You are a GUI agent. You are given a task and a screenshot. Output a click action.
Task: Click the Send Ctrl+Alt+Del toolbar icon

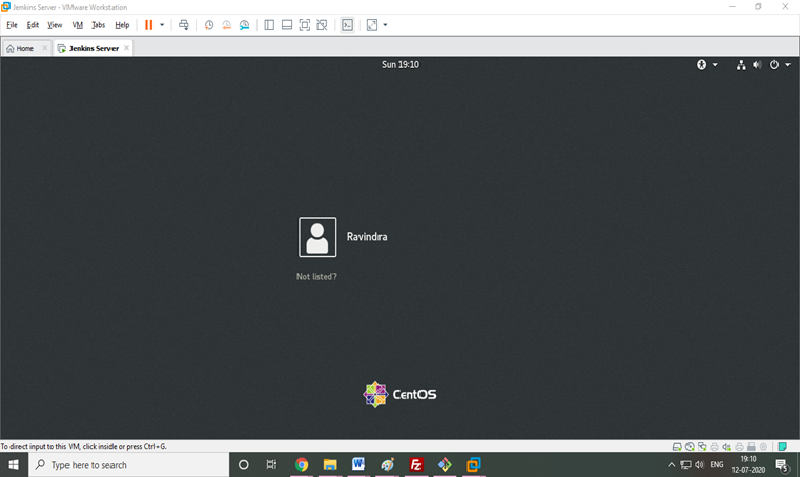(x=184, y=24)
